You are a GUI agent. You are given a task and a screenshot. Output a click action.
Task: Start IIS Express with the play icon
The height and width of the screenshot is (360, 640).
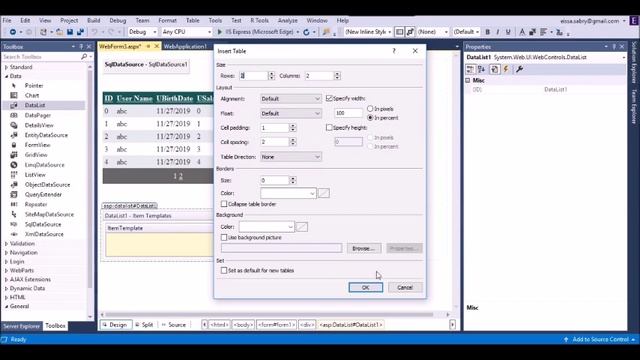[x=220, y=32]
